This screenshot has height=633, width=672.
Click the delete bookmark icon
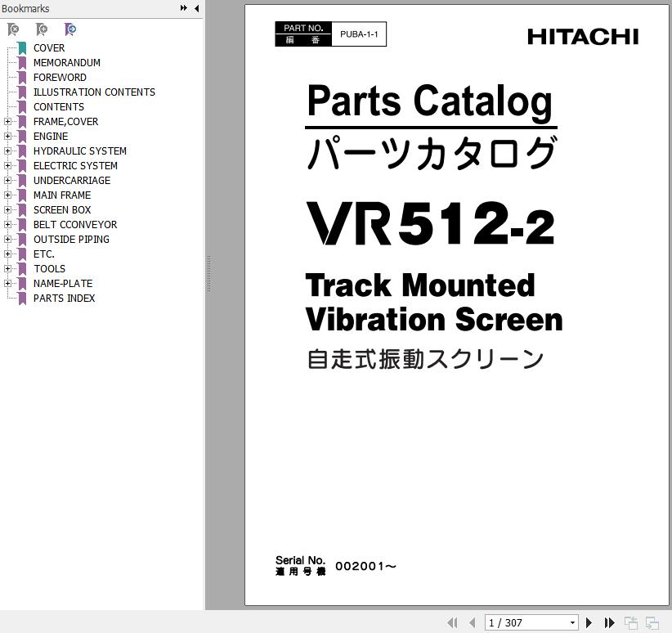14,29
